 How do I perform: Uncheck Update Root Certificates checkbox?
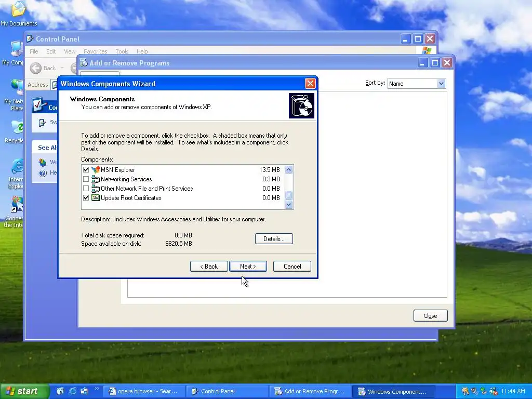pos(86,198)
